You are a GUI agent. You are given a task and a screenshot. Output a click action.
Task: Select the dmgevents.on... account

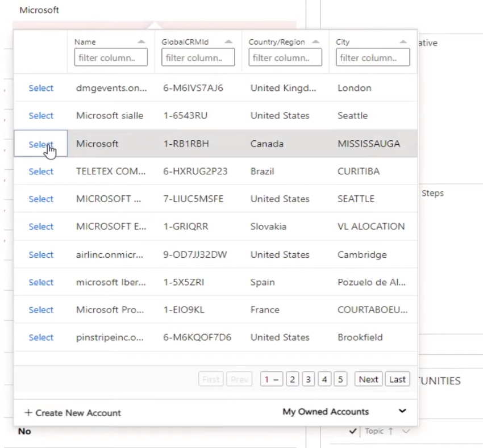coord(41,88)
